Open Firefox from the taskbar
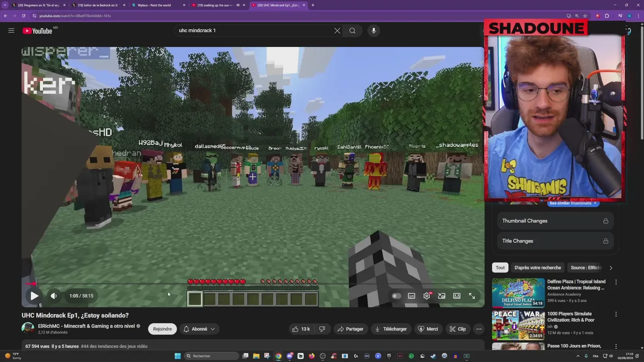 [x=311, y=356]
